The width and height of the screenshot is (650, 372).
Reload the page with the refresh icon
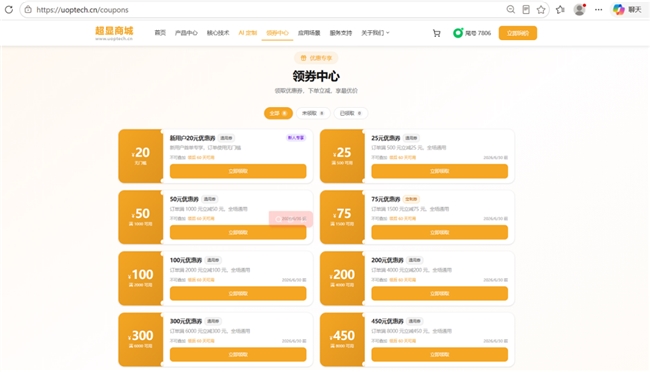9,10
